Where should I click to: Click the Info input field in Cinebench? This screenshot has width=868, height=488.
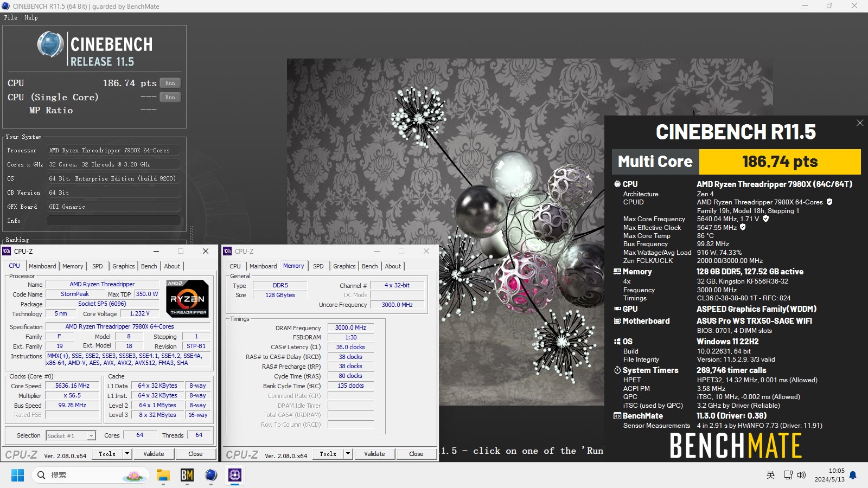[x=113, y=221]
